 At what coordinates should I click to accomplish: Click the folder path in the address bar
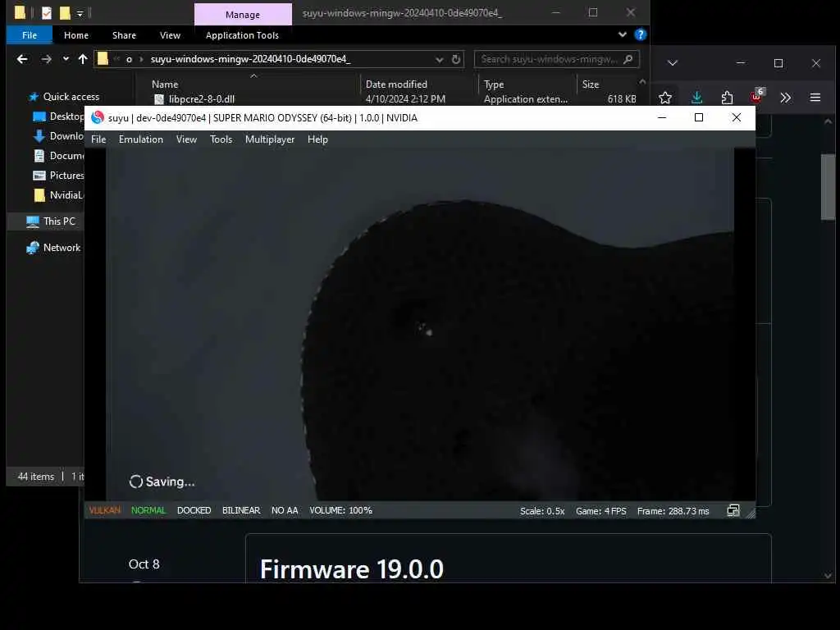(250, 59)
